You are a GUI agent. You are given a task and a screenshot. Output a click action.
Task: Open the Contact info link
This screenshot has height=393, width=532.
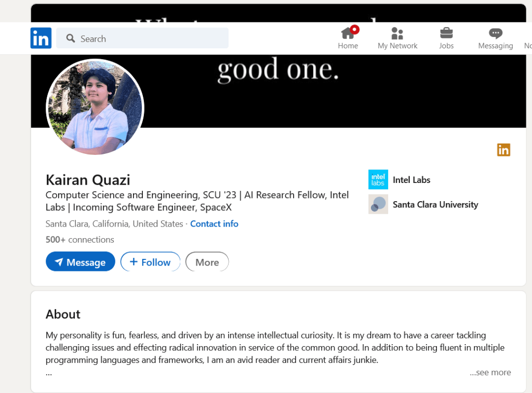[214, 224]
